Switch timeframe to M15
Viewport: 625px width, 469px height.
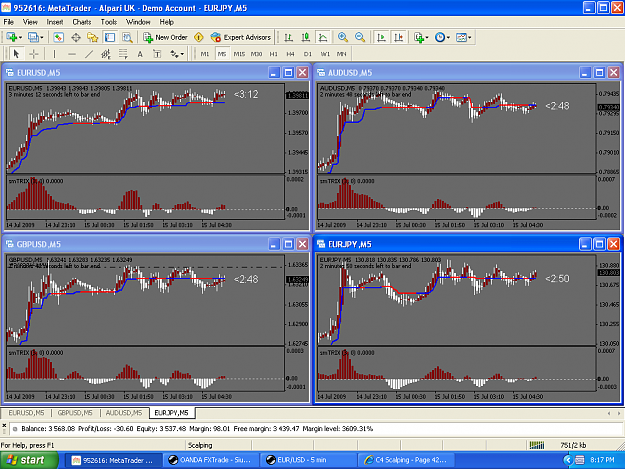pos(239,54)
